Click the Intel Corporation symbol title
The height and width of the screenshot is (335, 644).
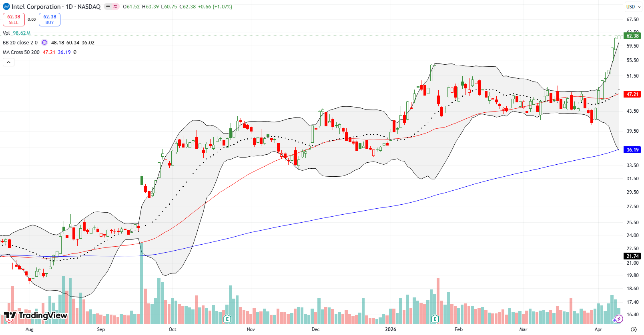coord(56,6)
